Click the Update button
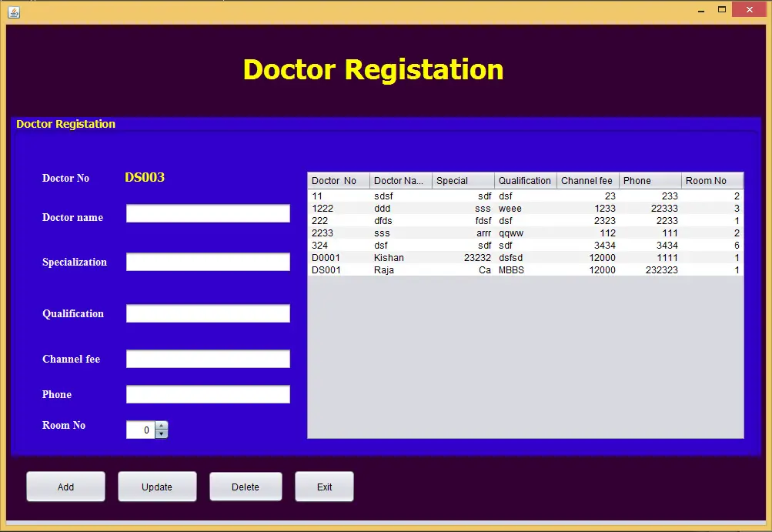Image resolution: width=772 pixels, height=532 pixels. coord(157,486)
